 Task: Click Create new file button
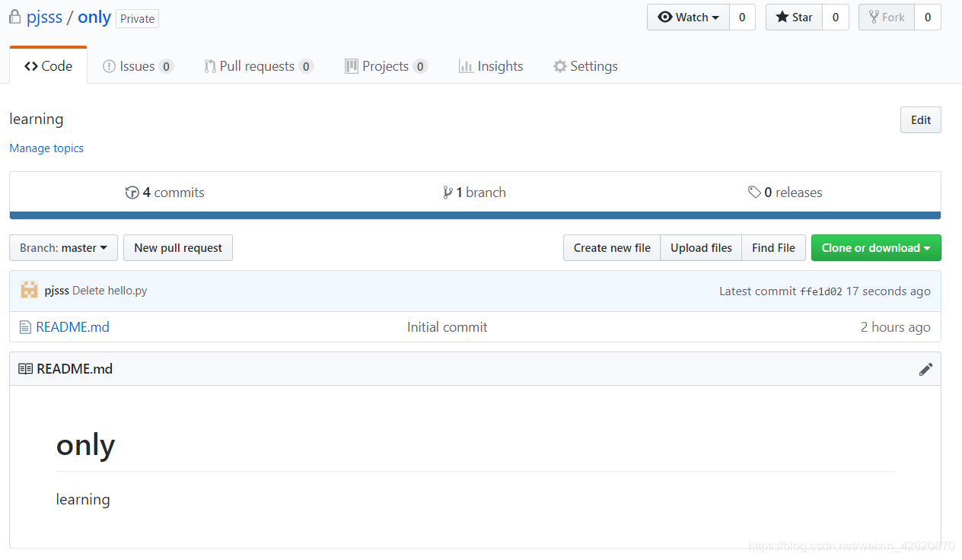[612, 248]
